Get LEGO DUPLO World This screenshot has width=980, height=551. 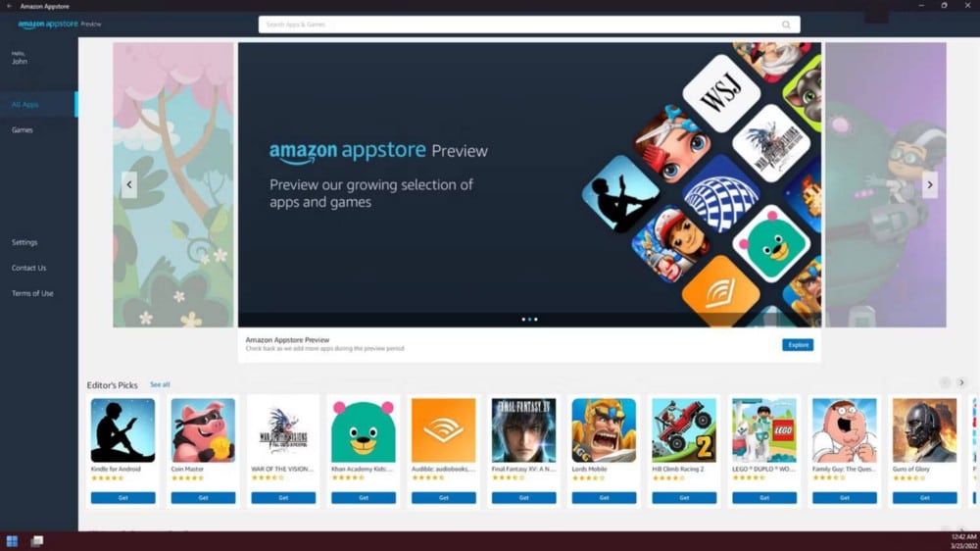(764, 498)
